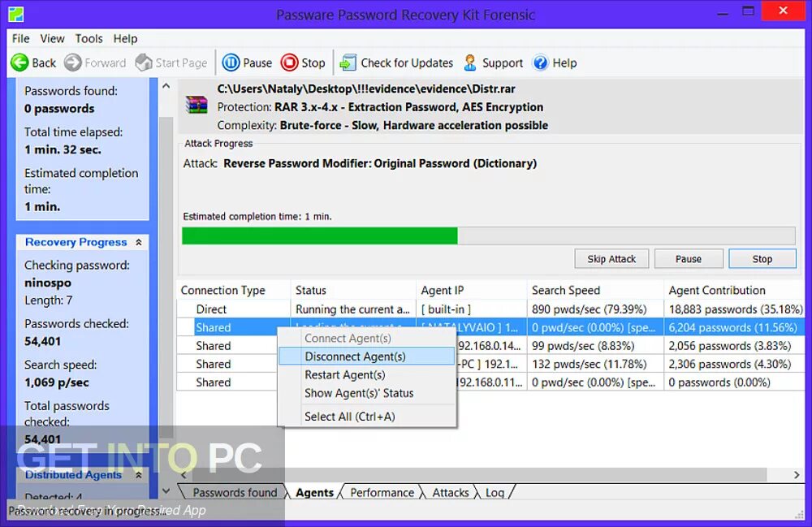
Task: Click the Running the current a... status cell
Action: point(352,309)
